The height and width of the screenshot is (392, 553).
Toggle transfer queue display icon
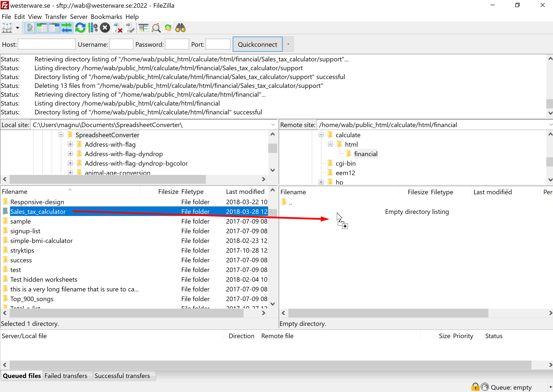tap(66, 28)
